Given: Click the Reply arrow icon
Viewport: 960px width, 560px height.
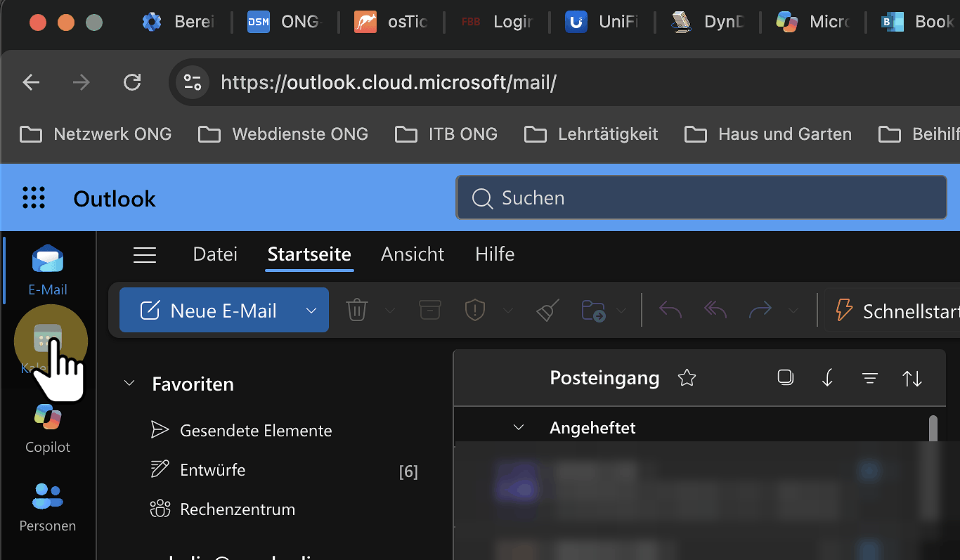Looking at the screenshot, I should (670, 310).
